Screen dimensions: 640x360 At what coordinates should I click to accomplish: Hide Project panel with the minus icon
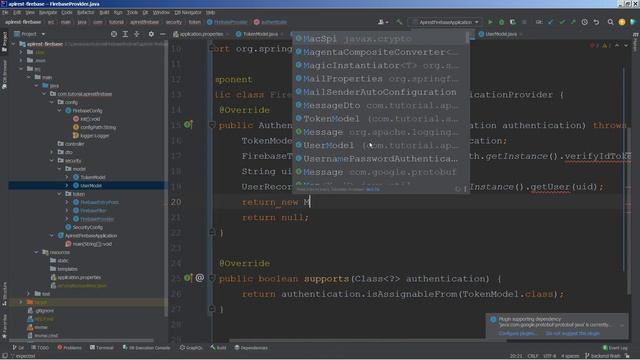point(162,34)
